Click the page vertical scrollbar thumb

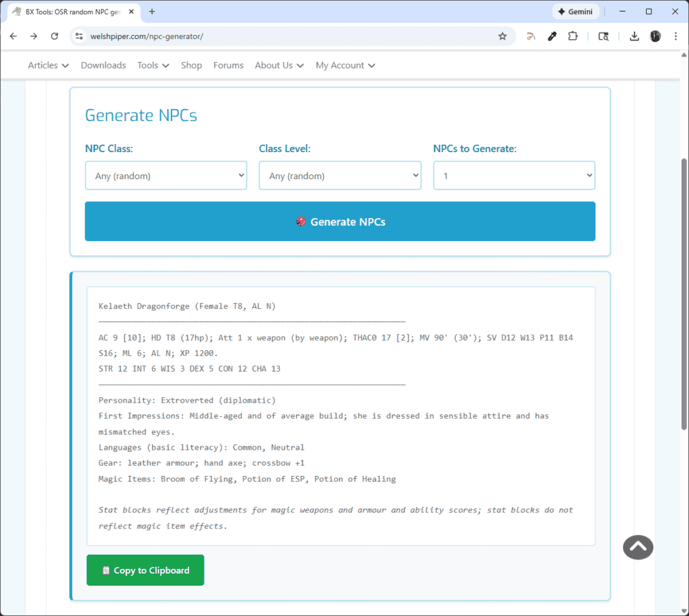(684, 294)
